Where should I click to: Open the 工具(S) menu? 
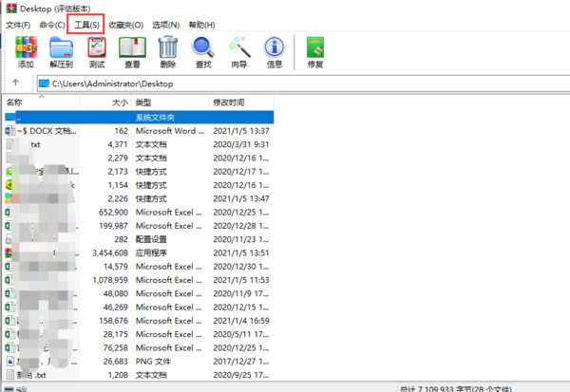87,24
